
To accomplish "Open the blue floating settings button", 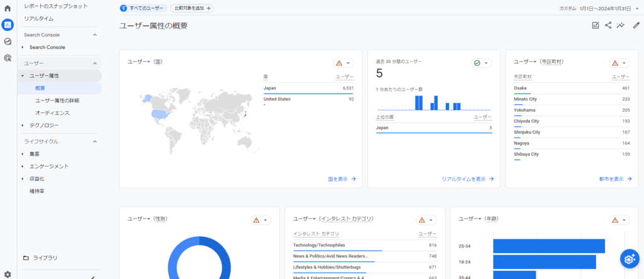I will tap(629, 258).
